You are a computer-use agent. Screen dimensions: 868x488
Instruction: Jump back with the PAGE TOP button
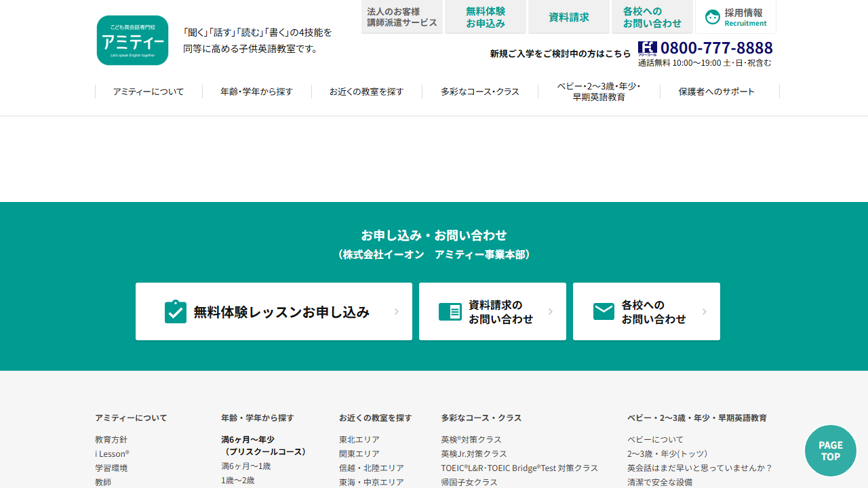pos(831,451)
